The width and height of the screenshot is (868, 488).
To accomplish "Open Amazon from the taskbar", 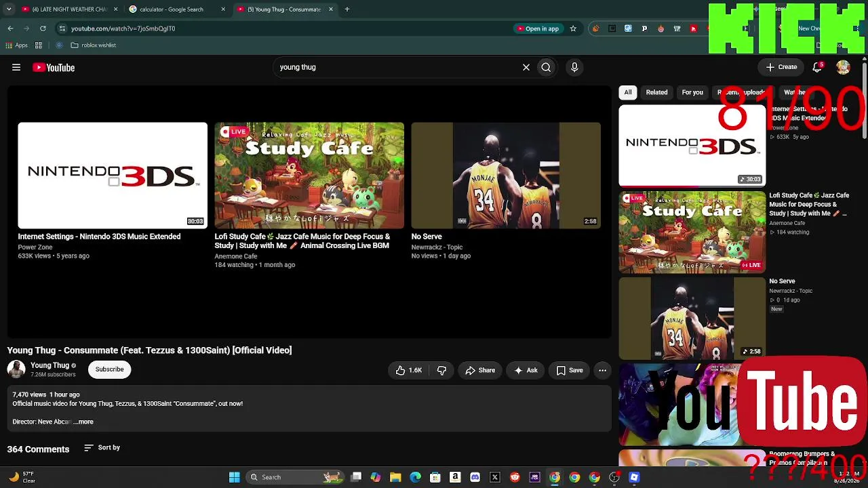I will pyautogui.click(x=455, y=477).
